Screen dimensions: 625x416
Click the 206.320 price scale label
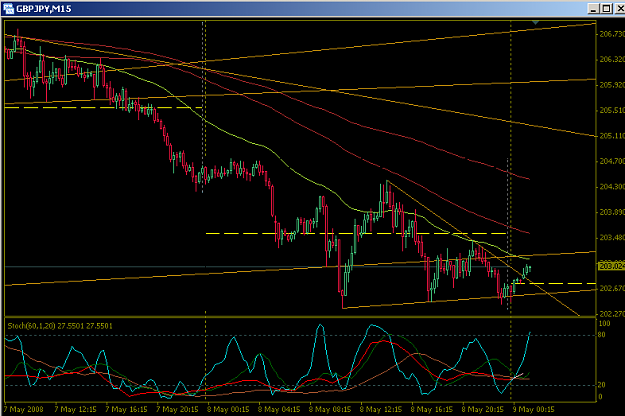click(x=612, y=59)
